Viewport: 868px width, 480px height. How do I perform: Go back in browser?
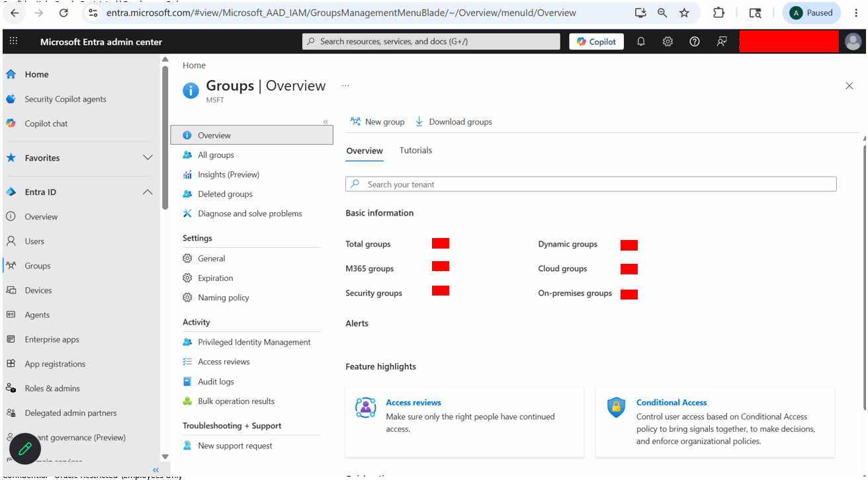click(x=15, y=13)
